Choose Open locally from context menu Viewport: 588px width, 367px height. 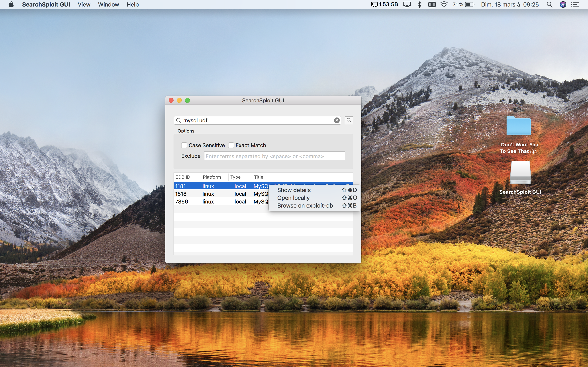coord(293,198)
